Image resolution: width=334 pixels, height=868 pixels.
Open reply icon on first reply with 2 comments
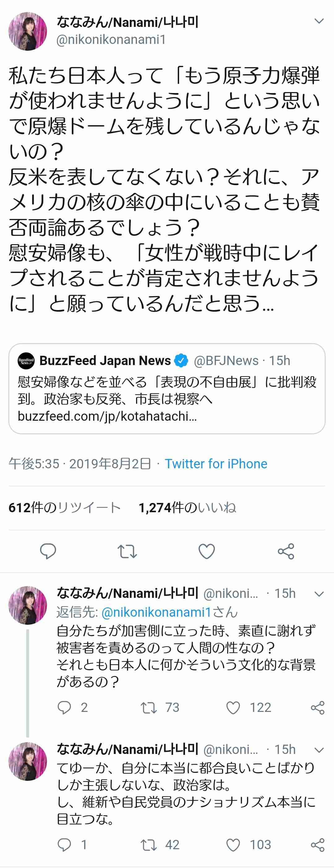click(64, 707)
